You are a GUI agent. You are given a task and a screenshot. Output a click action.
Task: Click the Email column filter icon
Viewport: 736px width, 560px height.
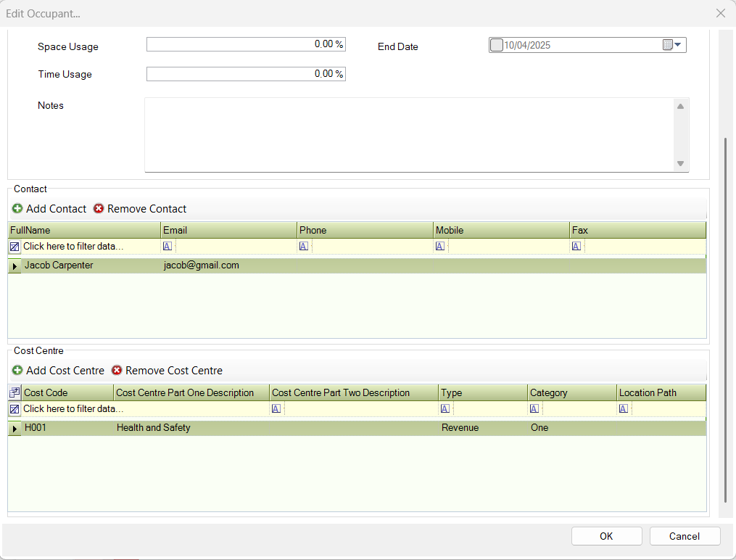tap(168, 247)
